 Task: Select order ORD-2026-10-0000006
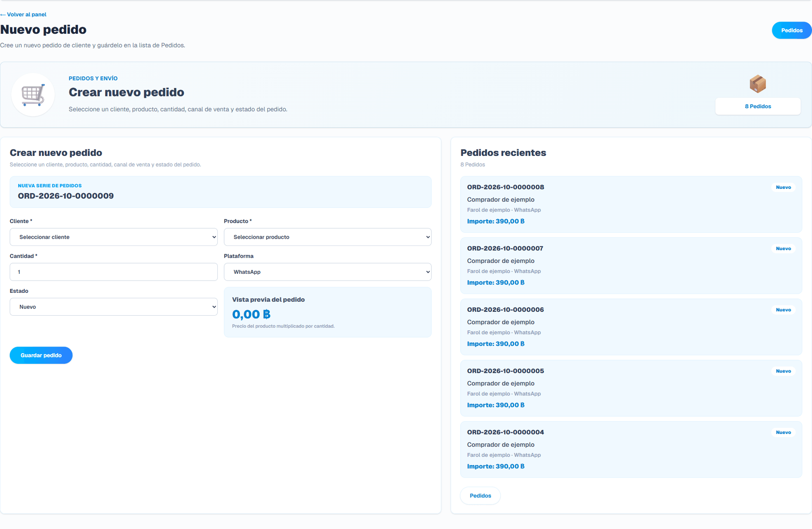tap(631, 327)
